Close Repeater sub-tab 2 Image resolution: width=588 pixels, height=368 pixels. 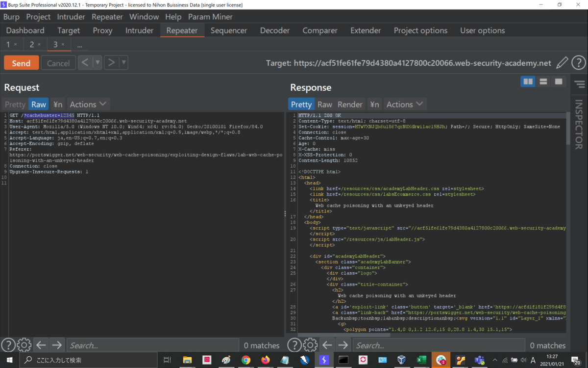[39, 45]
